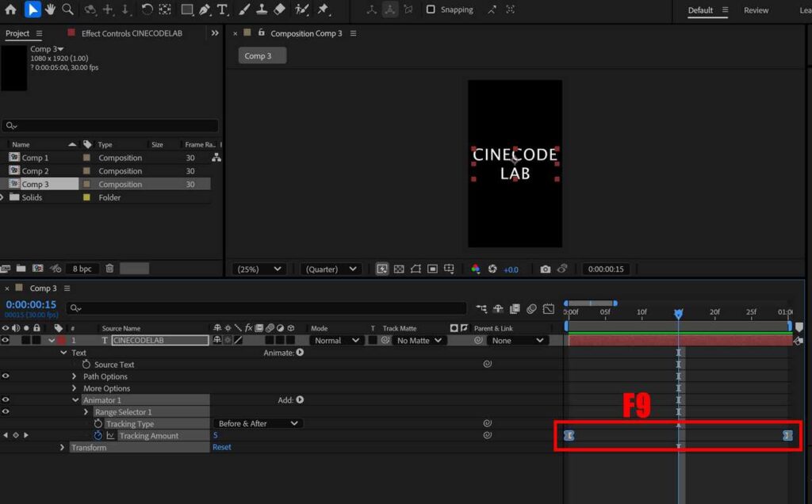Switch to Effect Controls CINECODELAB tab

point(132,33)
